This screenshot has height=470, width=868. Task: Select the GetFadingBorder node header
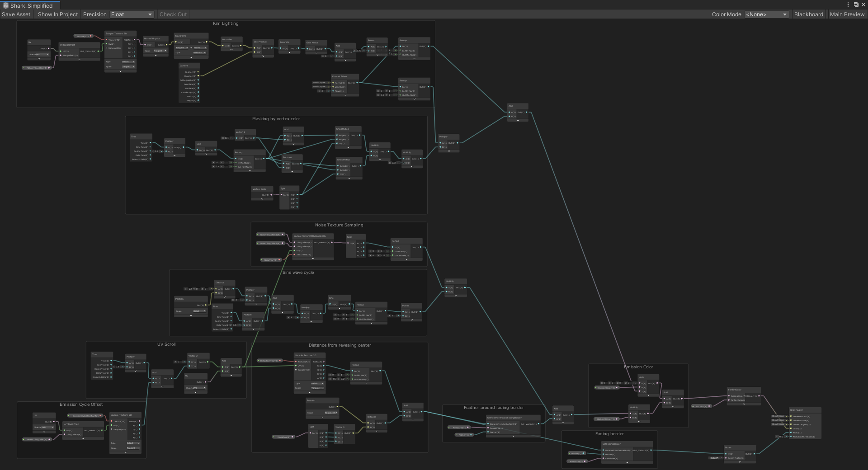627,444
